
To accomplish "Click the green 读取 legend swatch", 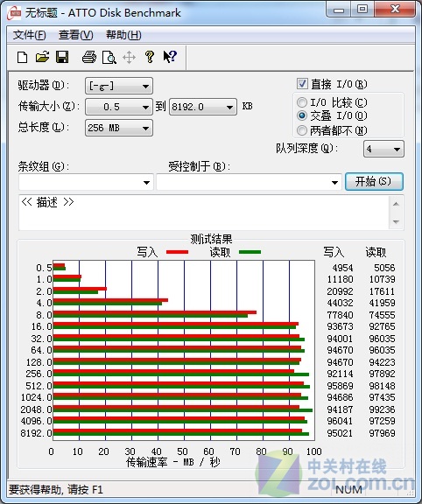I will click(x=250, y=252).
